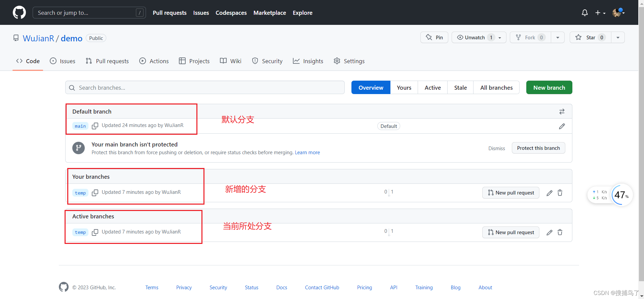Copy main branch name to clipboard
The image size is (644, 299).
(95, 126)
